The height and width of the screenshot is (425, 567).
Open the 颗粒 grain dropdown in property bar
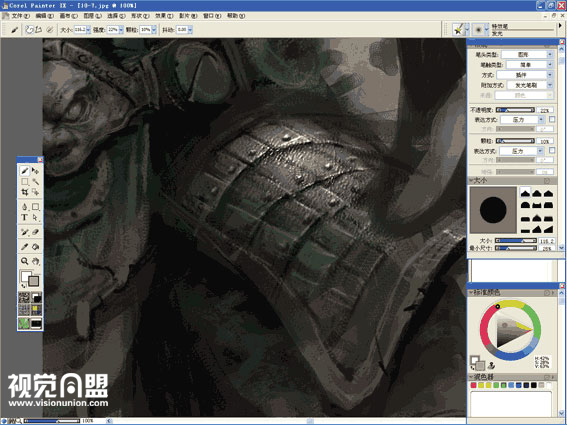[154, 30]
